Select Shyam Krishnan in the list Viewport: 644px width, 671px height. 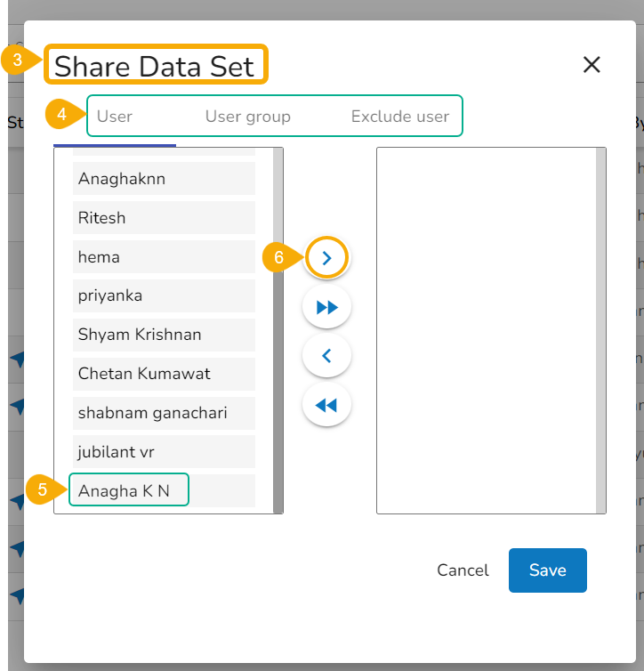[x=164, y=335]
